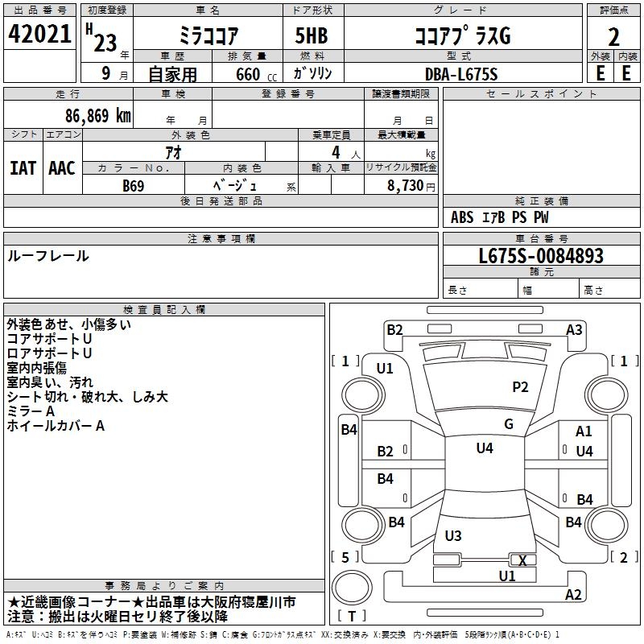The width and height of the screenshot is (644, 644).
Task: Select the usage history 自家用
Action: (172, 74)
